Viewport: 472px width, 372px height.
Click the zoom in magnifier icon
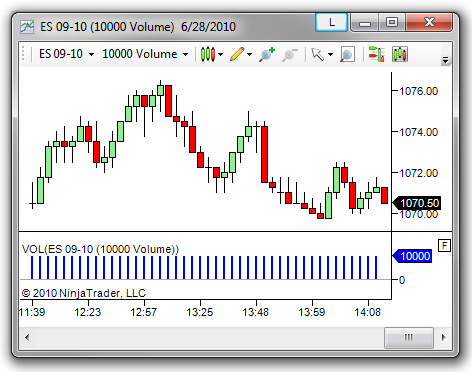(267, 54)
